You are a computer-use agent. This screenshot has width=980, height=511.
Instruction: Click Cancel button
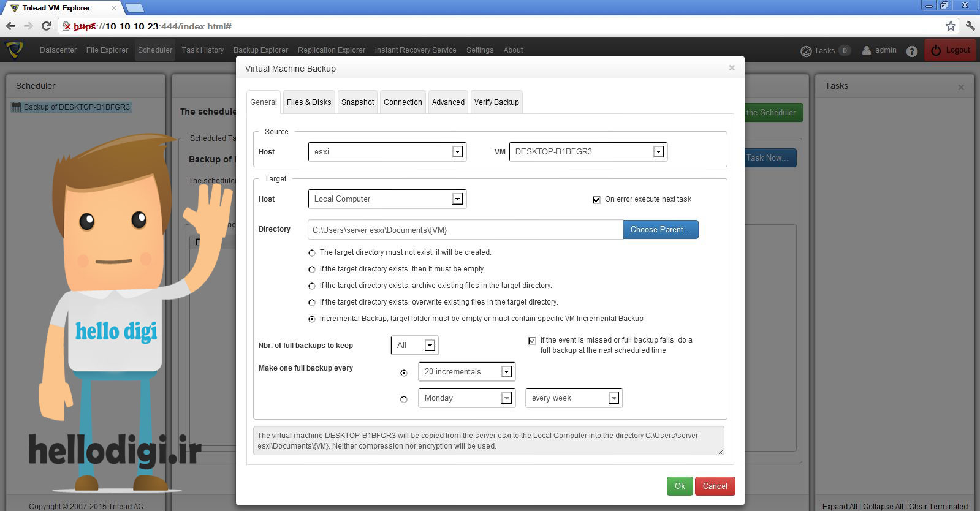715,486
